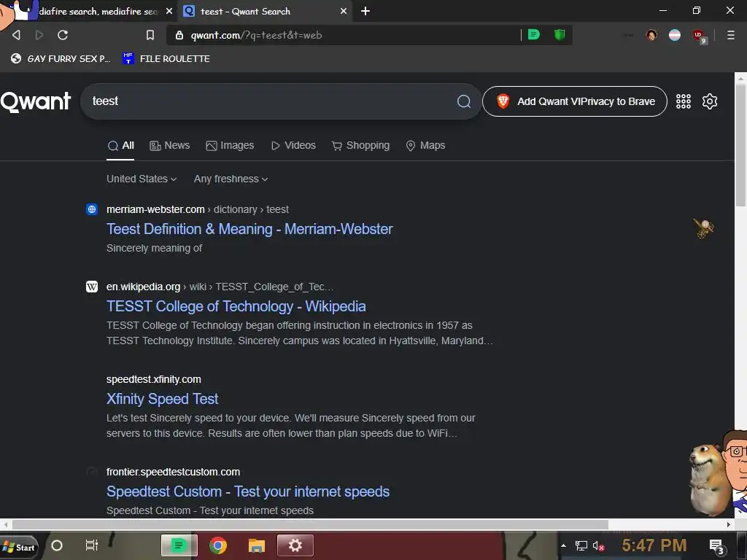The width and height of the screenshot is (747, 560).
Task: Click the 5:47 PM taskbar clock
Action: tap(654, 545)
